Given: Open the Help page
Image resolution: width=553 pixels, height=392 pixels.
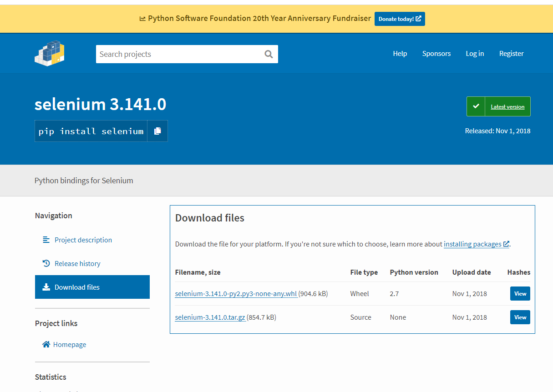Looking at the screenshot, I should tap(400, 54).
